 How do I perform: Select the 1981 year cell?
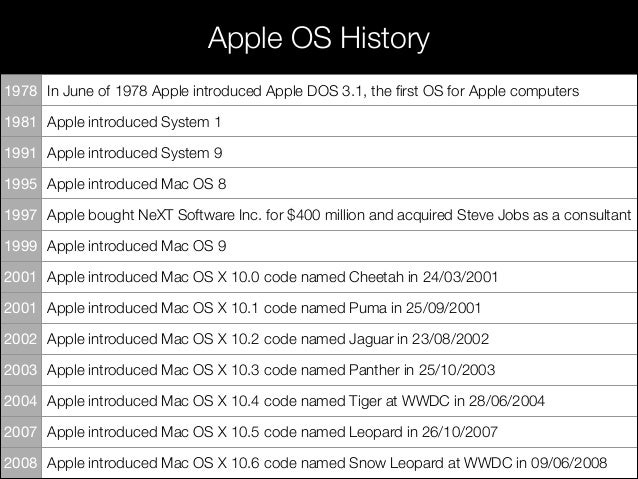point(21,121)
